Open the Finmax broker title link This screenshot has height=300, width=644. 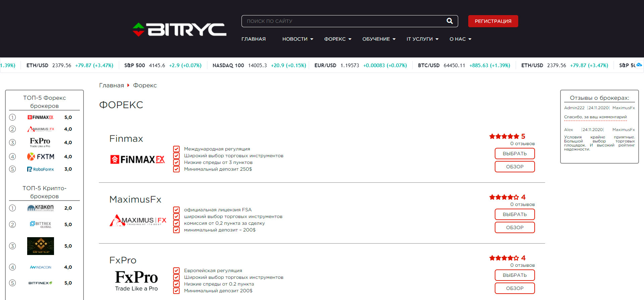(126, 139)
